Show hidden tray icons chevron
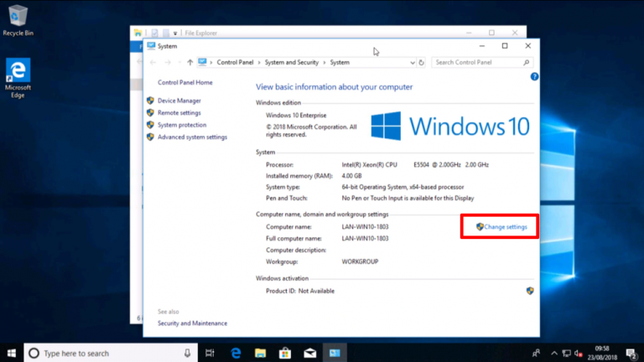The width and height of the screenshot is (644, 362). coord(554,353)
